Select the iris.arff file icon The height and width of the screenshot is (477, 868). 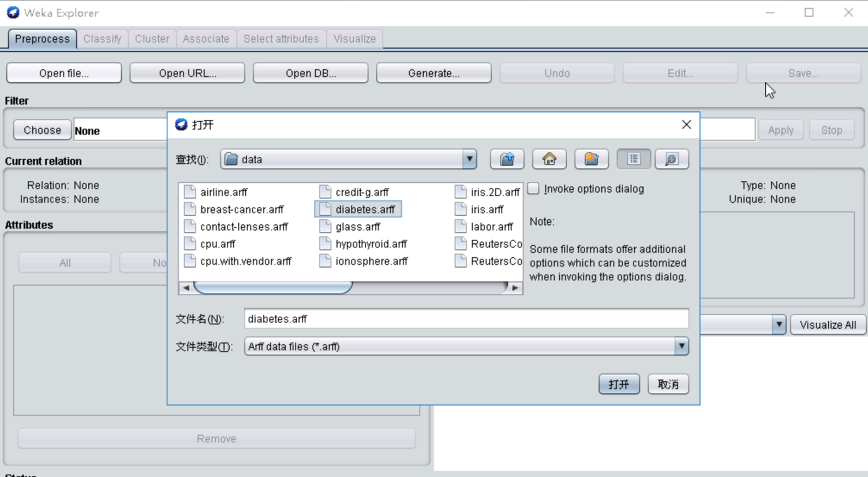click(461, 209)
